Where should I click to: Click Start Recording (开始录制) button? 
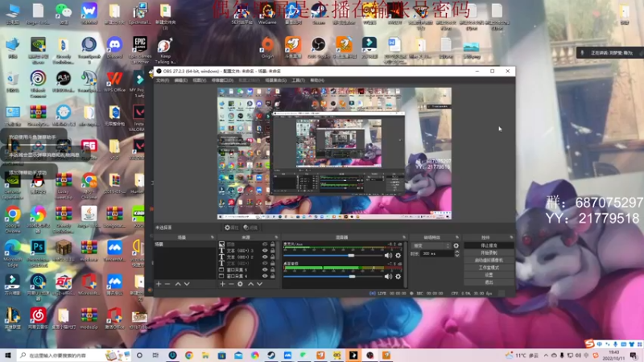point(489,253)
